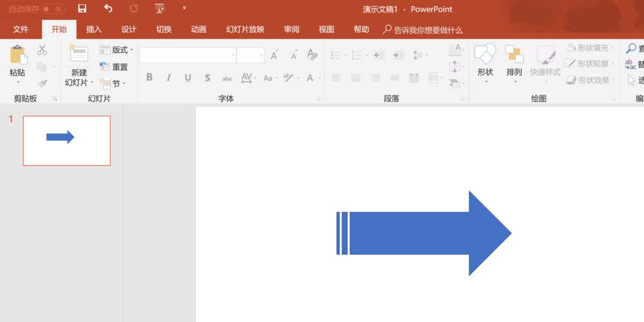Open 形状效果 shape effects dropdown
644x322 pixels.
591,80
